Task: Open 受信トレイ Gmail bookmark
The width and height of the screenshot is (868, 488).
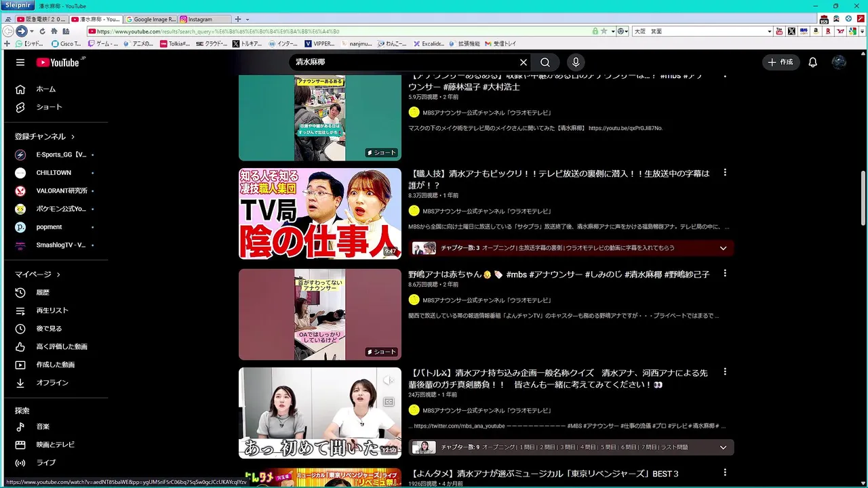Action: tap(500, 43)
